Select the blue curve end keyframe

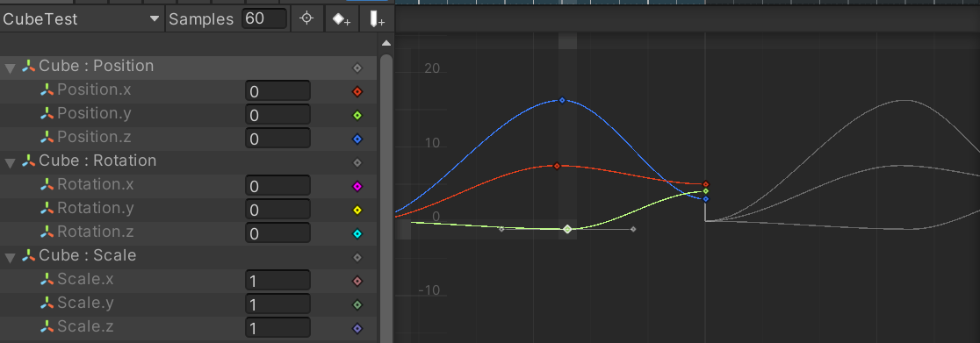coord(706,198)
